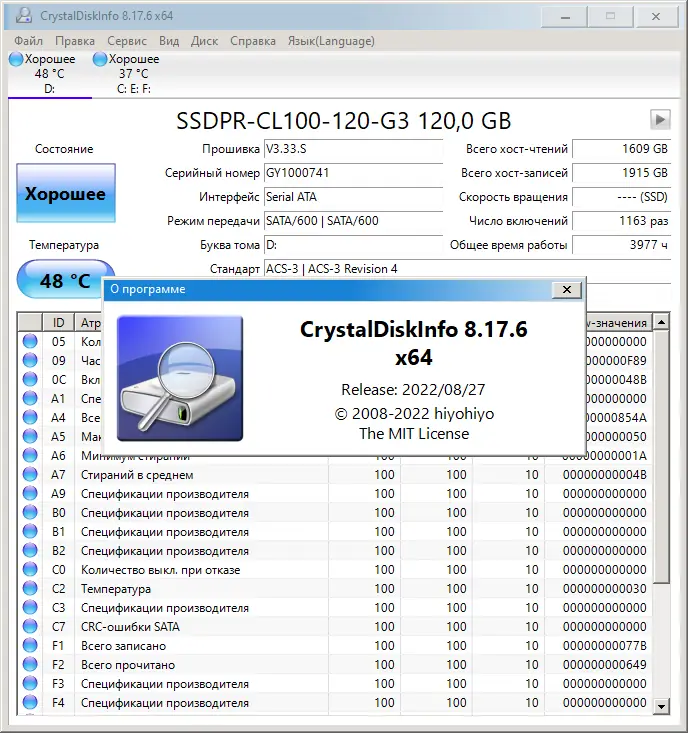Click status orb for CRC-ошибки SATA row

[x=30, y=626]
